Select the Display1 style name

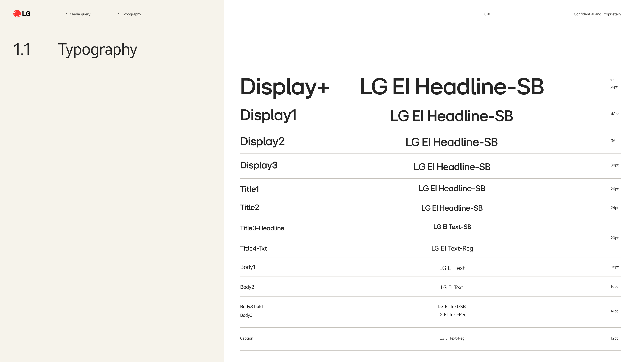pos(268,115)
